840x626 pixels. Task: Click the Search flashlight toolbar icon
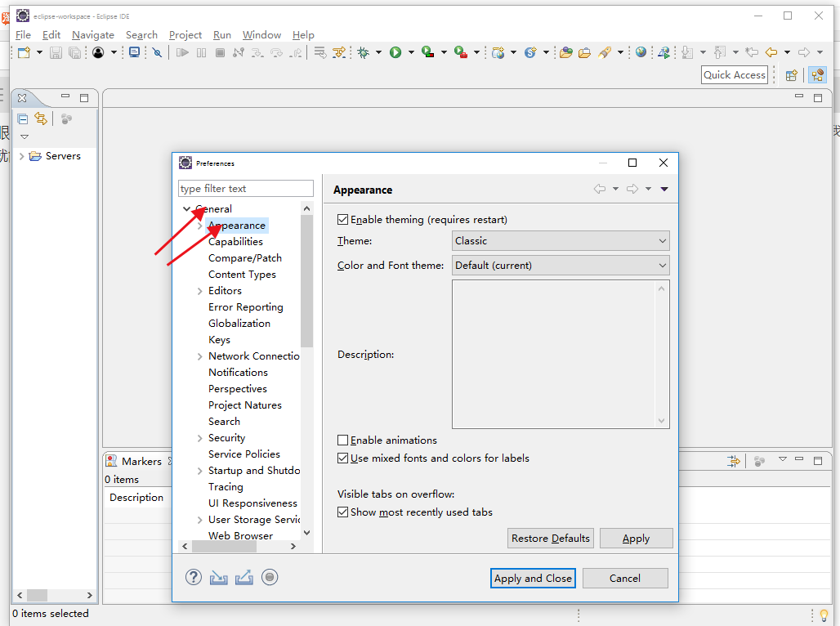point(605,52)
